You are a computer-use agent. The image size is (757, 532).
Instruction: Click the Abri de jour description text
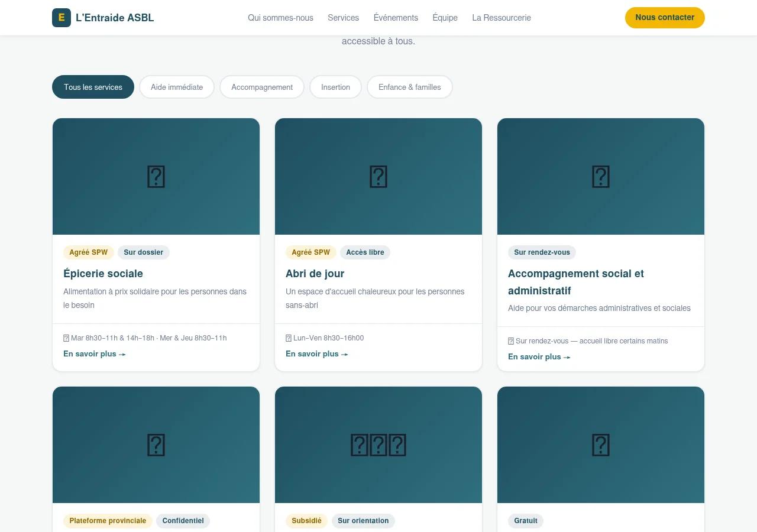click(x=375, y=299)
